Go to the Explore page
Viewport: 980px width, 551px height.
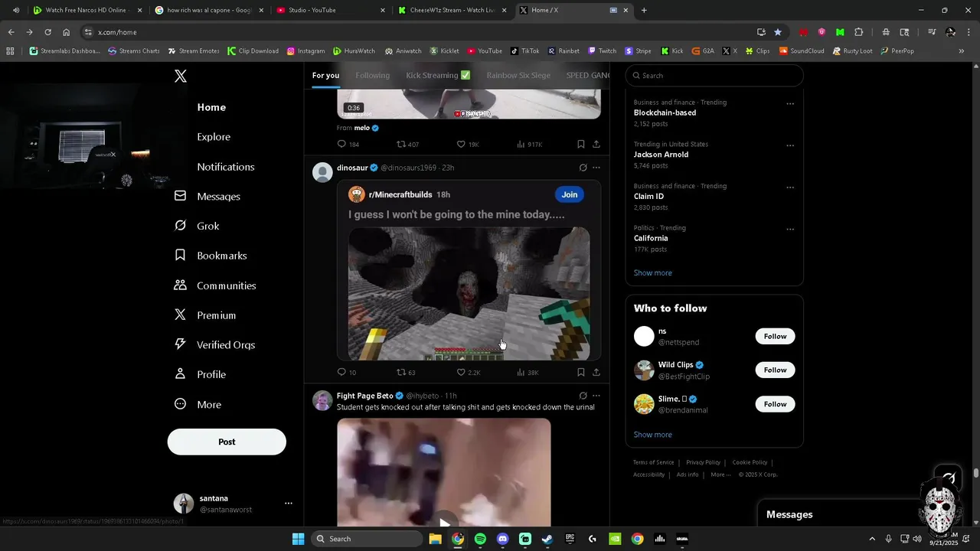pos(214,137)
